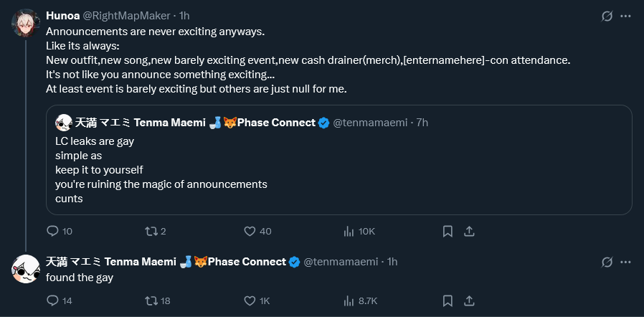Bookmark Hunoa's tweet

(447, 231)
